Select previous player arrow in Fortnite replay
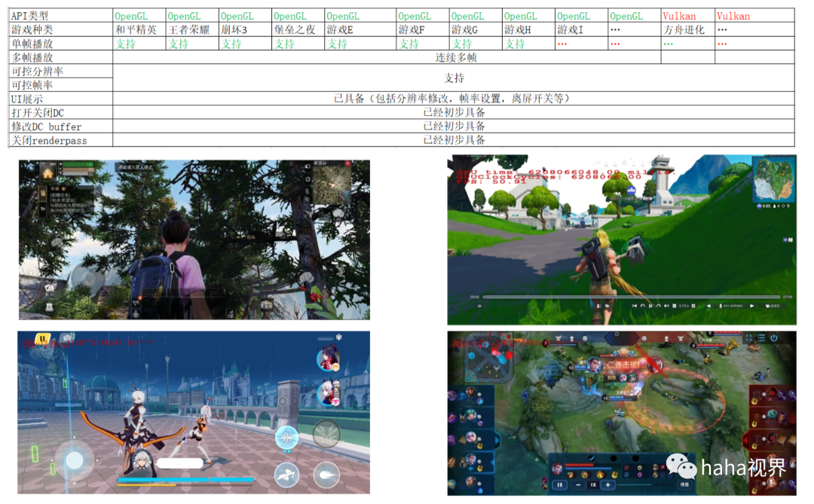The width and height of the screenshot is (814, 504). tap(709, 306)
